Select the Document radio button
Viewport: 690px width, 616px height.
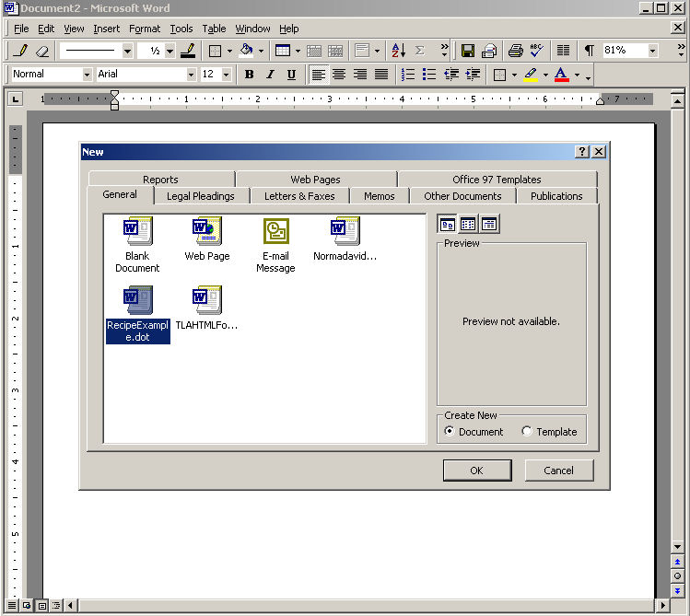click(x=450, y=431)
